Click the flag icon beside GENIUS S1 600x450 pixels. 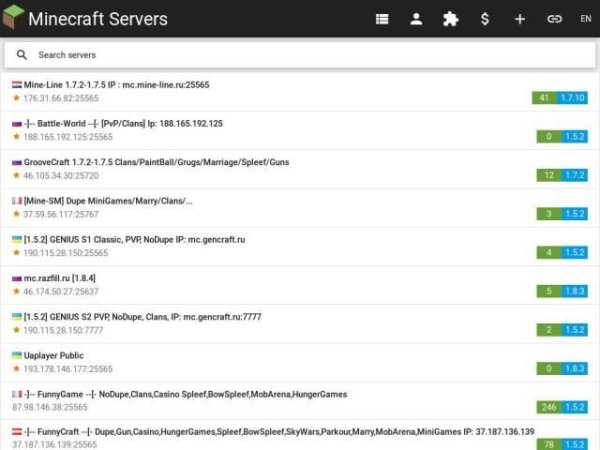click(x=16, y=240)
